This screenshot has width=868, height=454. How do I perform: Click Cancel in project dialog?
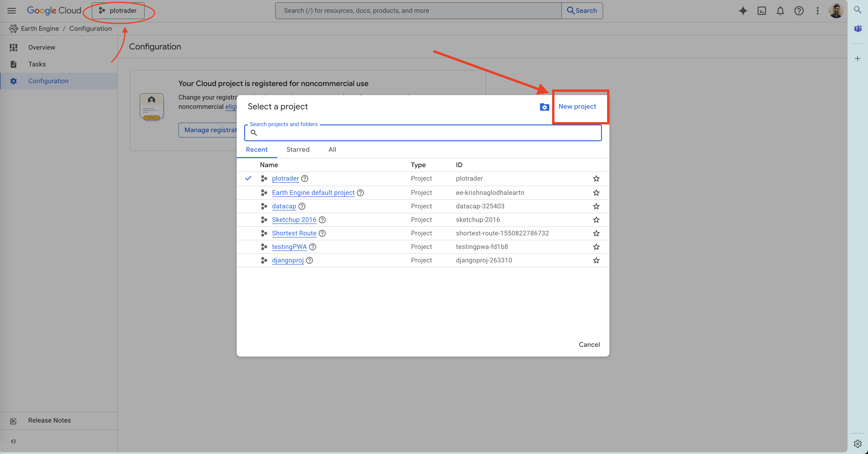(589, 344)
